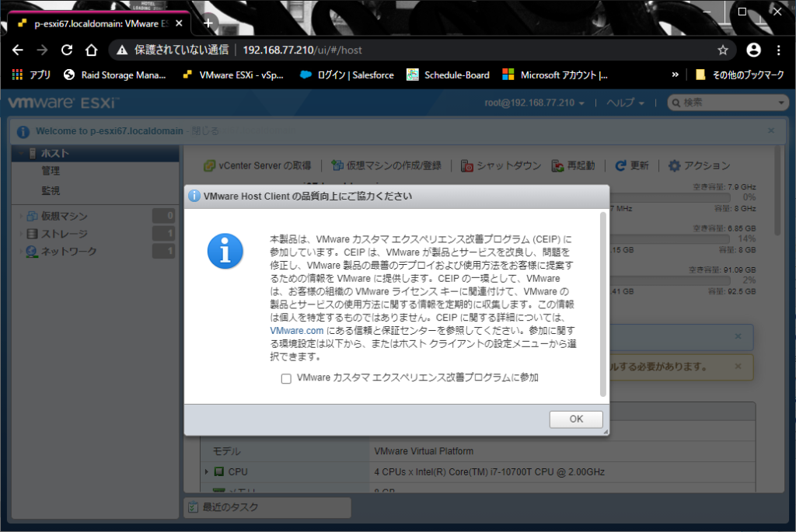The width and height of the screenshot is (796, 532).
Task: Expand the CPU hardware row
Action: click(206, 471)
